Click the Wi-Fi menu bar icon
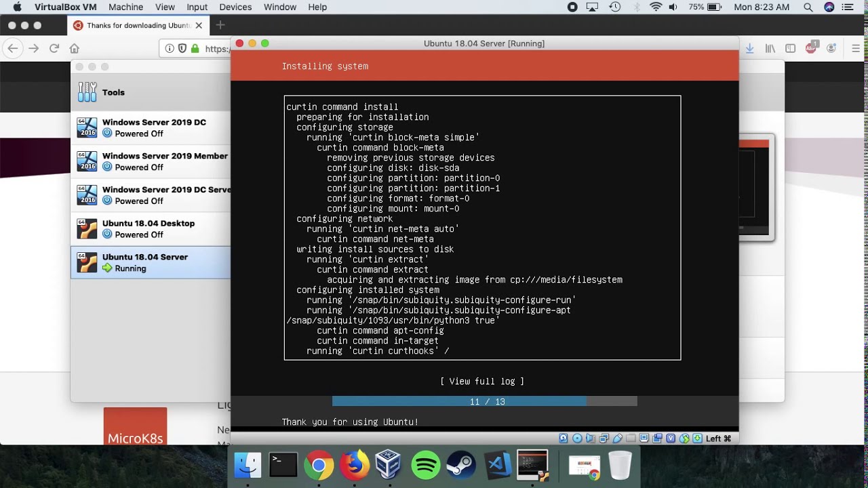Screen dimensions: 868x488 [655, 7]
